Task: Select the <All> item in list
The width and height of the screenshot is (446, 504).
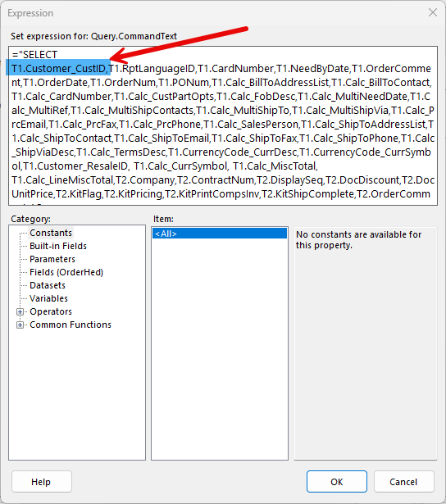Action: tap(220, 234)
